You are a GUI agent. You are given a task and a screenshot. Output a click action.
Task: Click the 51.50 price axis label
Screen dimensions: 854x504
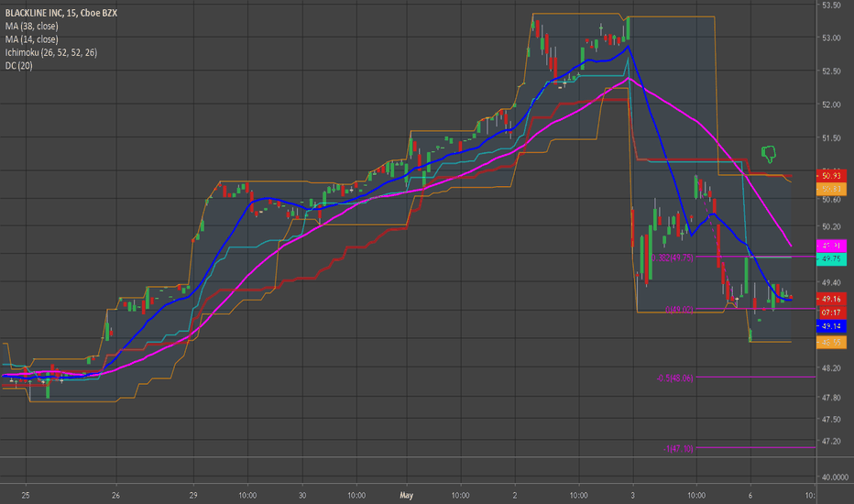[831, 137]
